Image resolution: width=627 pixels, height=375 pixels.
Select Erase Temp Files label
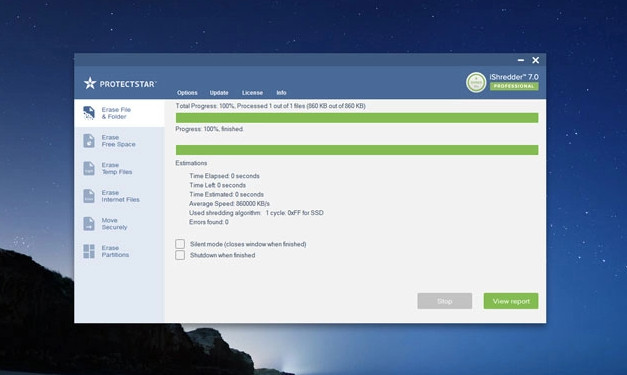click(117, 168)
